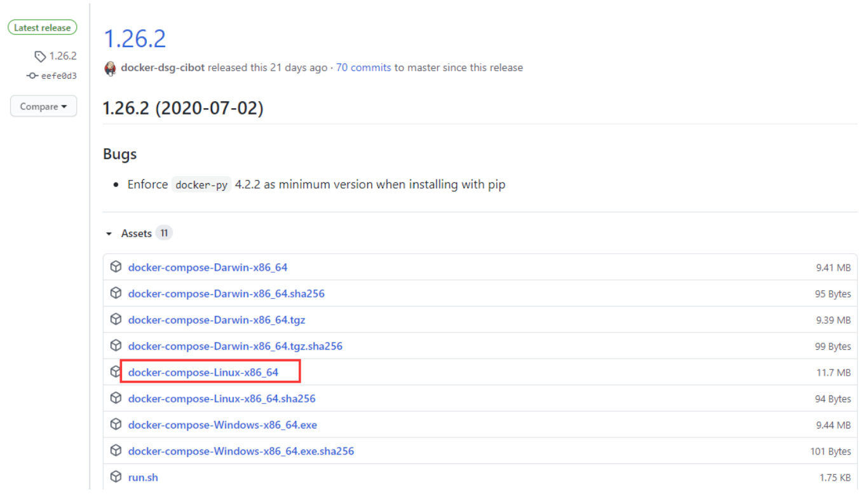868x494 pixels.
Task: Click the docker-dsg-cibot avatar image
Action: (110, 68)
